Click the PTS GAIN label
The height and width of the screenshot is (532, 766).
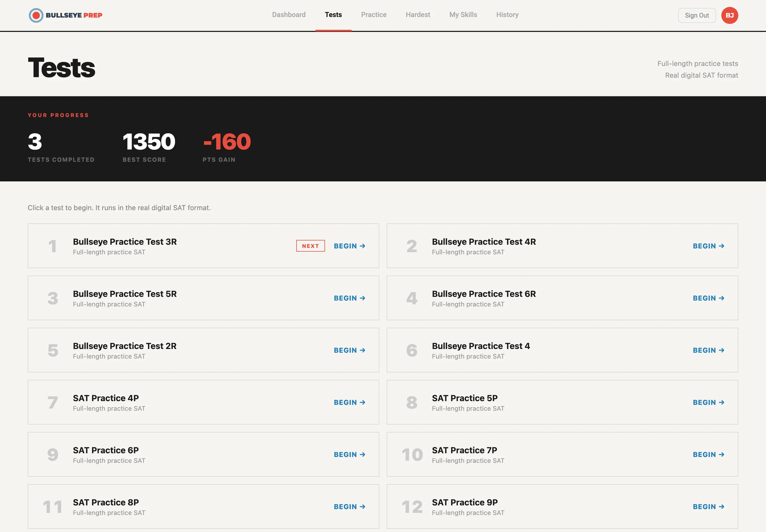219,160
